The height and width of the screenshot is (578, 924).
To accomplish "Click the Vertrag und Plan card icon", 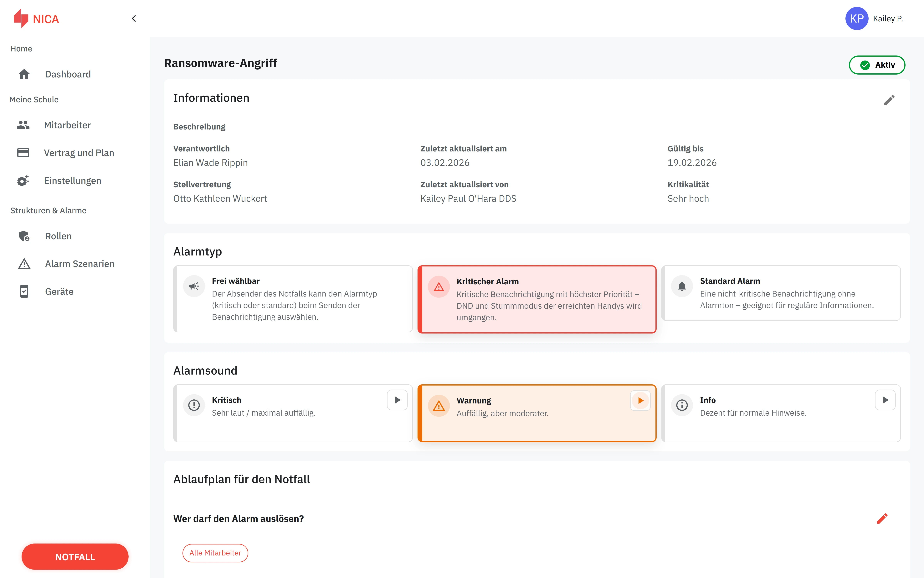I will coord(23,153).
